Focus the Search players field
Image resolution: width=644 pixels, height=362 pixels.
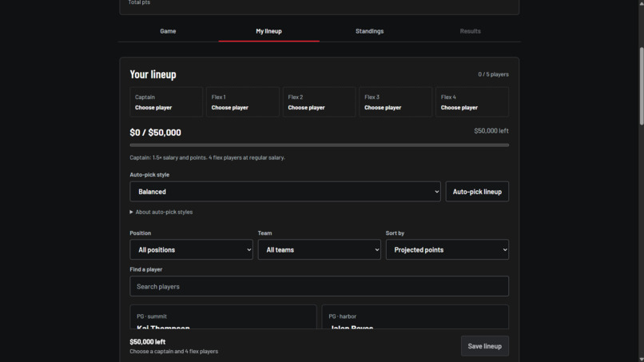(319, 286)
